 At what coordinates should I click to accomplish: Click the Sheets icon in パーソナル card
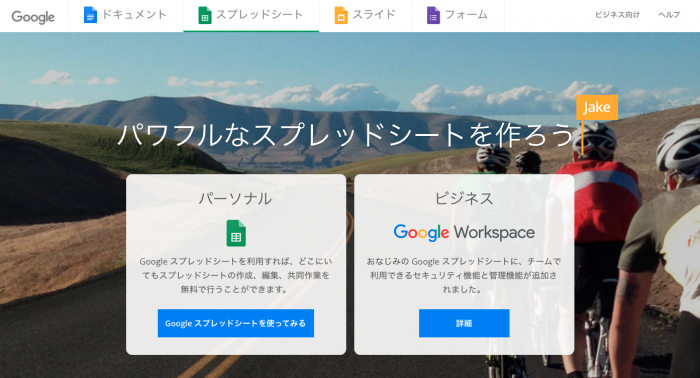236,233
